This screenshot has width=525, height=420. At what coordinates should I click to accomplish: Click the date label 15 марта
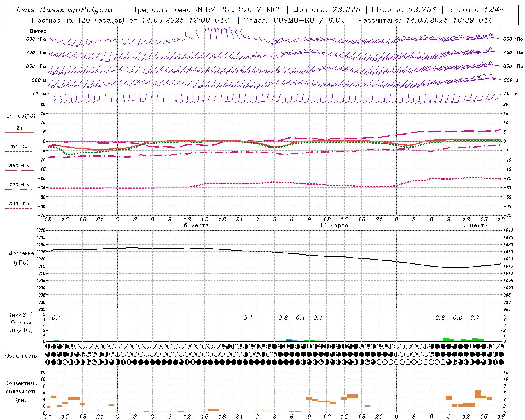(194, 226)
